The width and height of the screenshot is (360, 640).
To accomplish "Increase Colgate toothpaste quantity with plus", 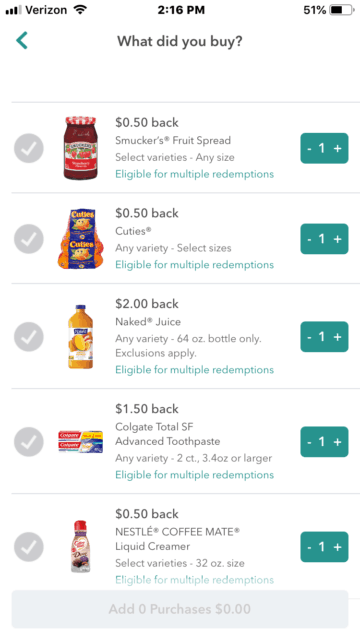I will 338,442.
